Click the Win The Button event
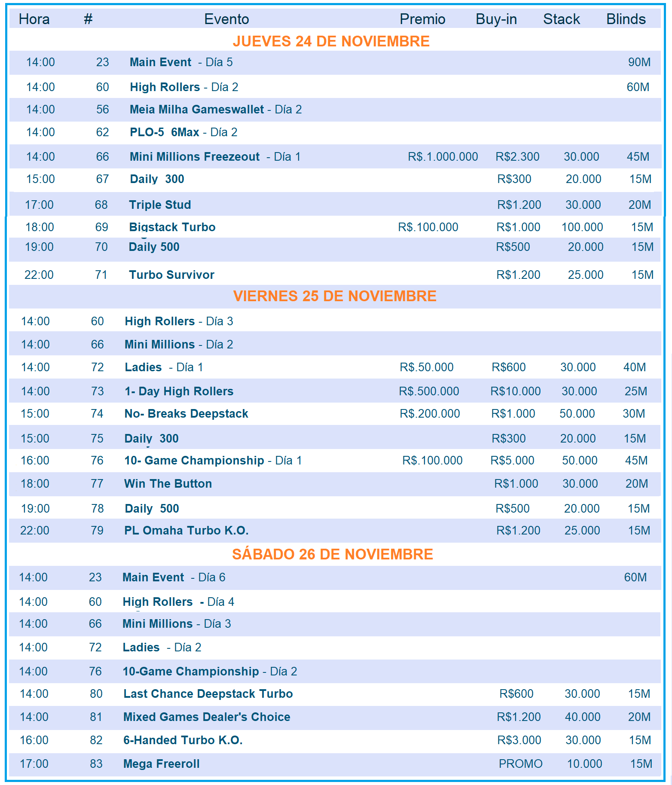Viewport: 672px width, 785px height. 168,484
